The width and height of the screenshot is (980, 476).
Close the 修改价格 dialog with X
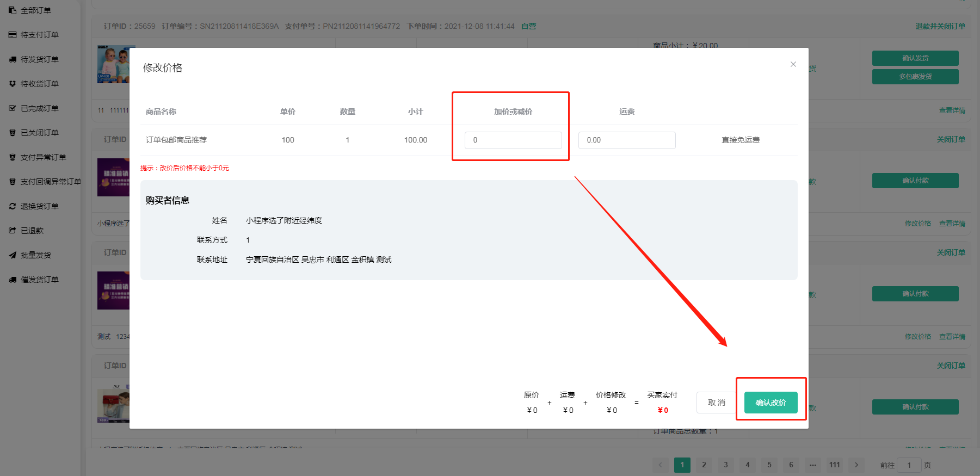point(793,64)
